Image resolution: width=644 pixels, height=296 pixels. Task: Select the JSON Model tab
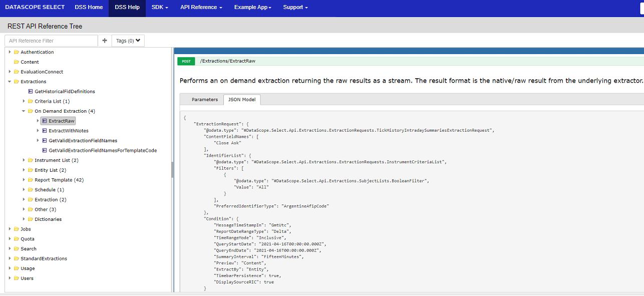tap(242, 100)
